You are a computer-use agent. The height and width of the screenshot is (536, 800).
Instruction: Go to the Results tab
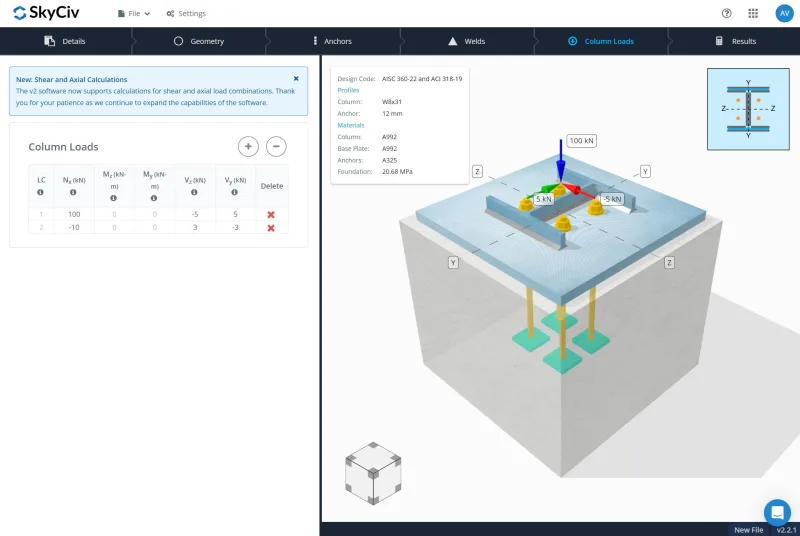point(735,41)
